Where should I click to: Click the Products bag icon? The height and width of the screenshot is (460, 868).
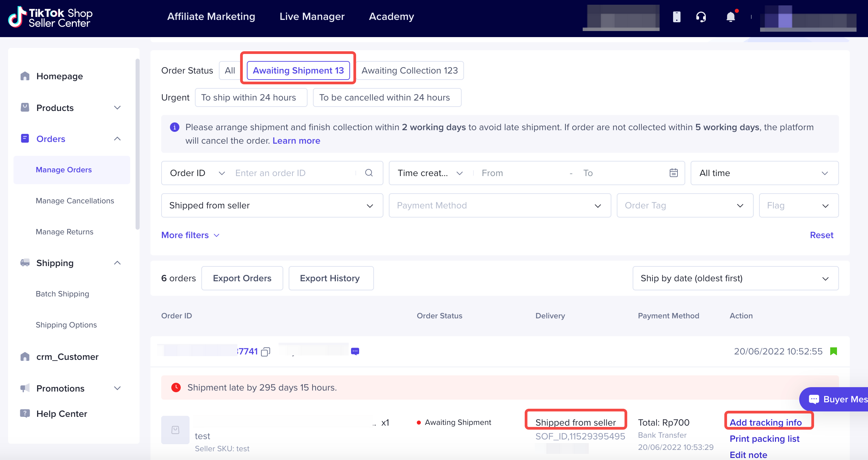coord(25,108)
